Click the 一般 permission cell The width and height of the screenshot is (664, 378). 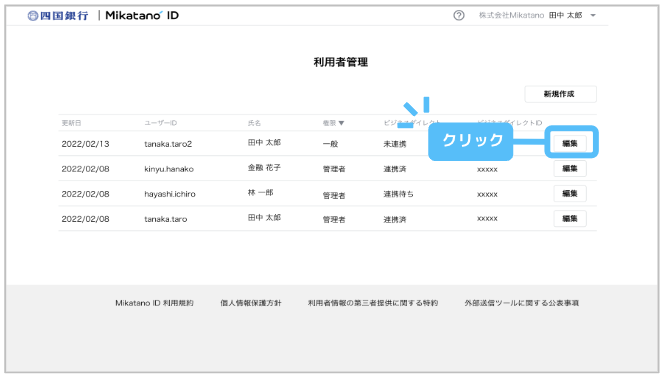point(330,144)
